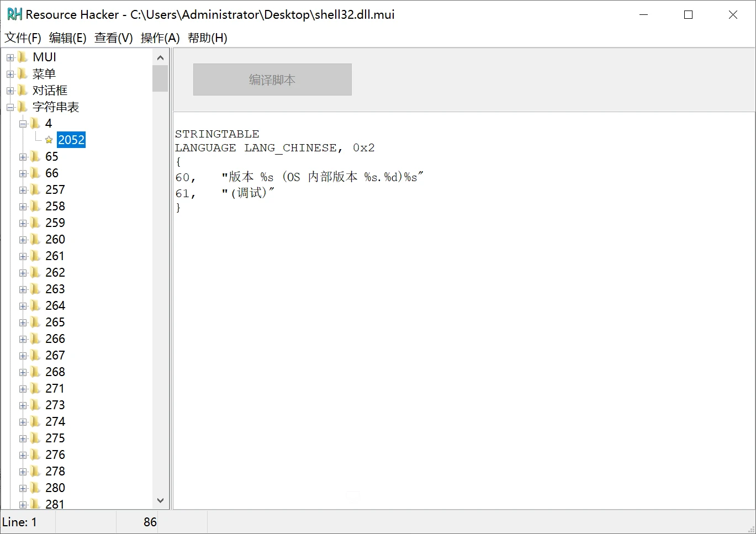Click the folder icon of node 263
Image resolution: width=756 pixels, height=534 pixels.
click(35, 289)
